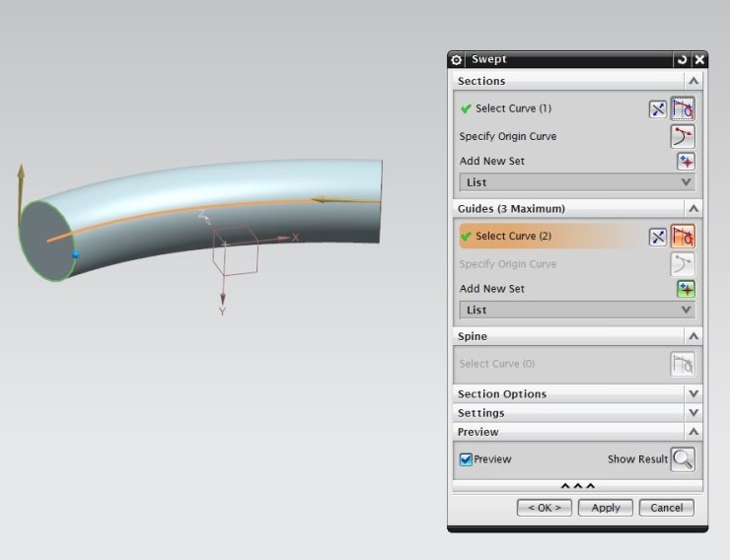Click Add New Set icon in Guides

pos(686,289)
